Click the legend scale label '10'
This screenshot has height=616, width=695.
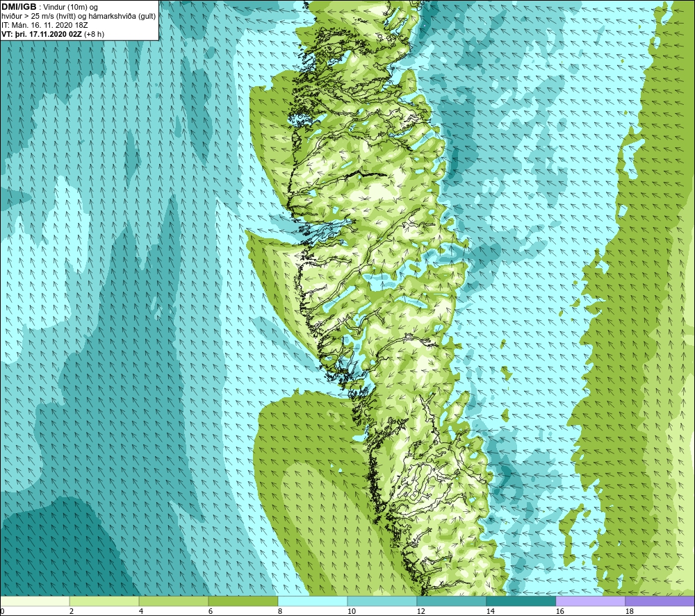click(352, 611)
